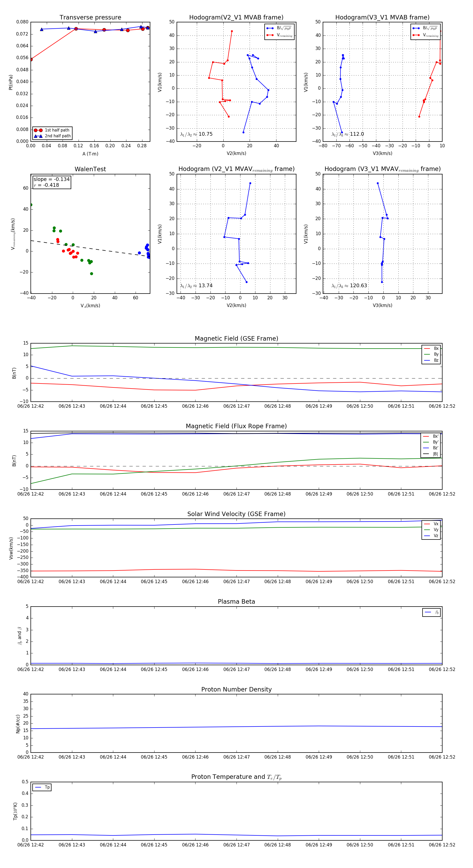Click the lowest green point in WalenTest
Screen dimensions: 473x868
click(91, 274)
